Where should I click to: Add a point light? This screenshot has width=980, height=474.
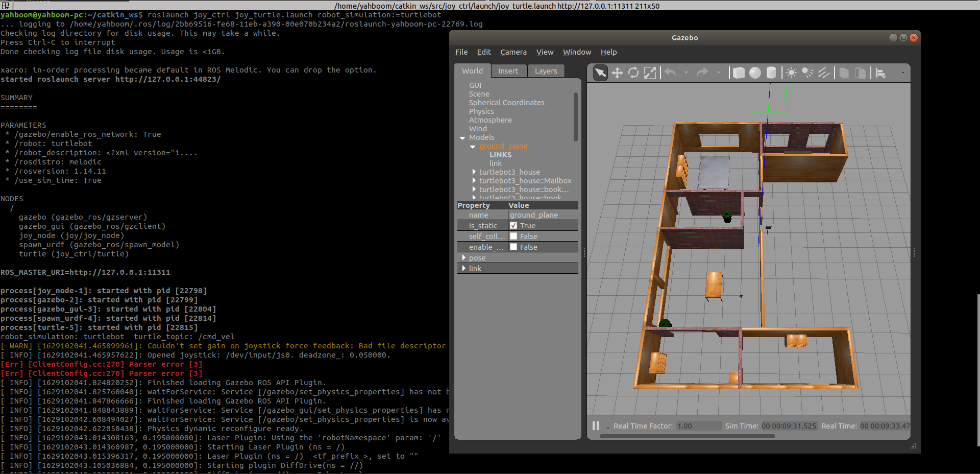(791, 73)
